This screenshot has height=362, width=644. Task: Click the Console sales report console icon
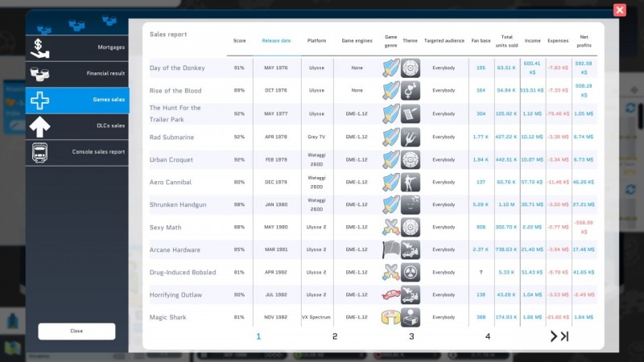click(39, 152)
